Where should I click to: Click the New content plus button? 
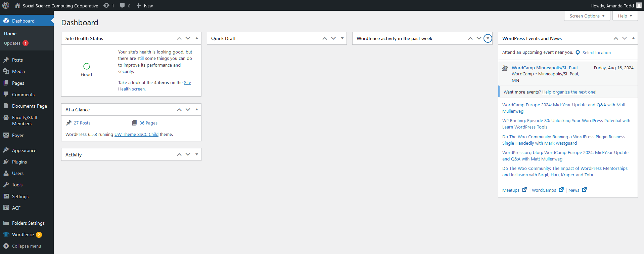(x=144, y=5)
